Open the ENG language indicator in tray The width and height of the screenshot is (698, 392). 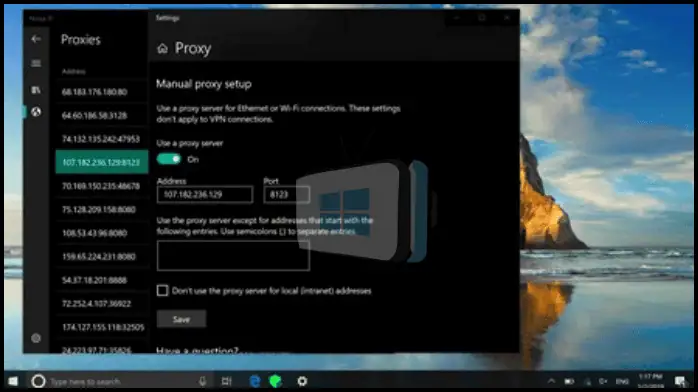point(622,382)
